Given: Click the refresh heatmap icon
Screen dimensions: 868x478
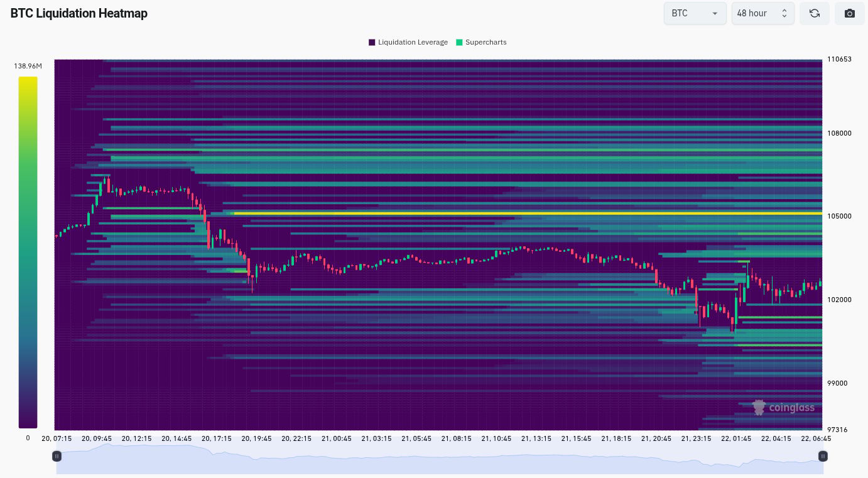Looking at the screenshot, I should (815, 13).
